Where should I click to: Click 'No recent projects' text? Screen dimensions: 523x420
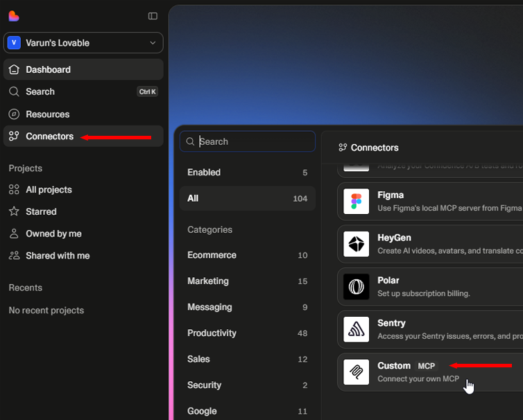coord(46,310)
